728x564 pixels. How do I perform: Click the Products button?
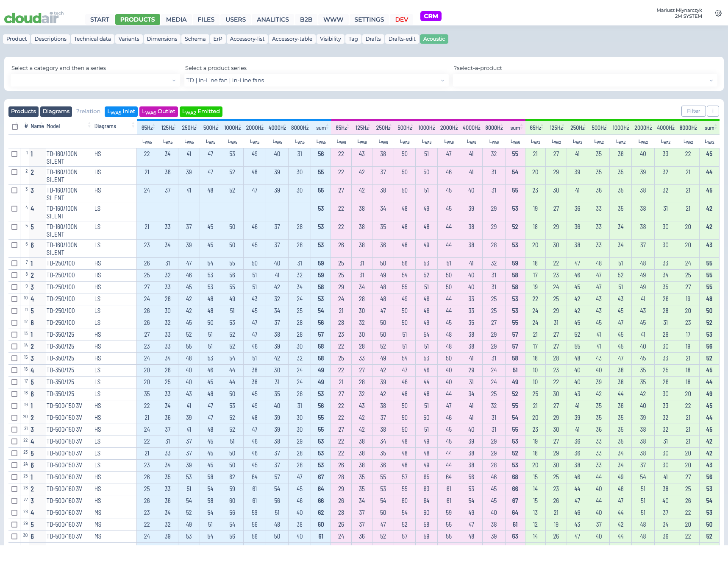click(23, 112)
